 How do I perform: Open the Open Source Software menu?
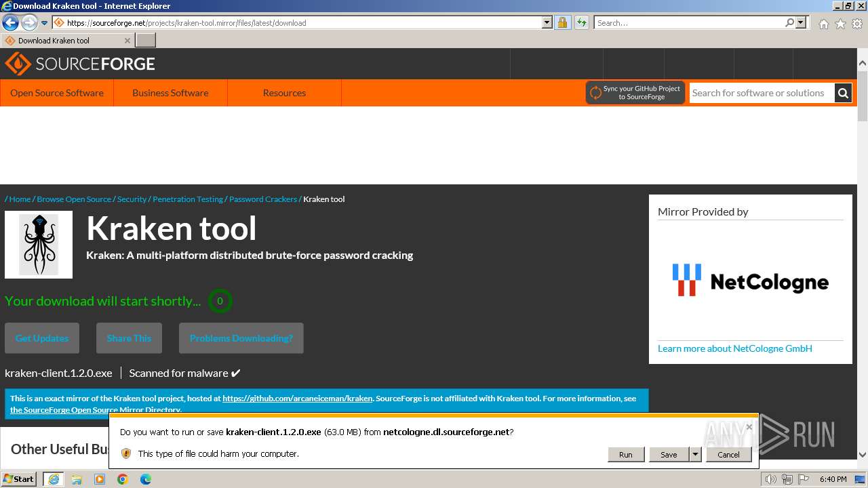(57, 93)
